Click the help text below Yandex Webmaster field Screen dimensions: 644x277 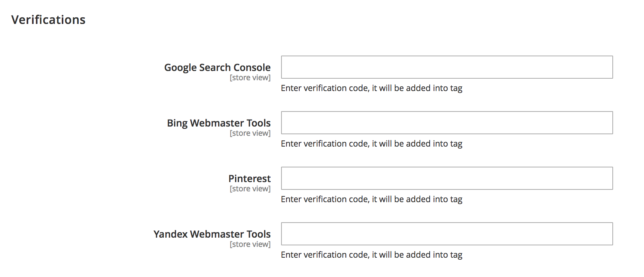371,255
